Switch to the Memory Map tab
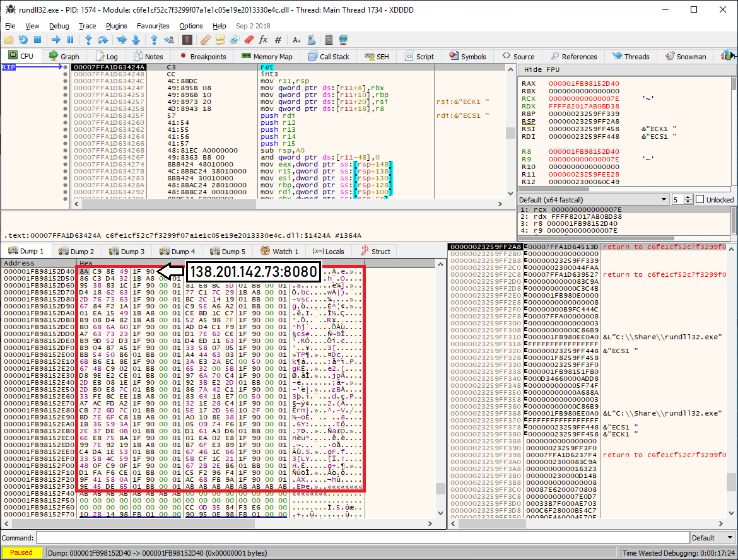 (x=267, y=56)
